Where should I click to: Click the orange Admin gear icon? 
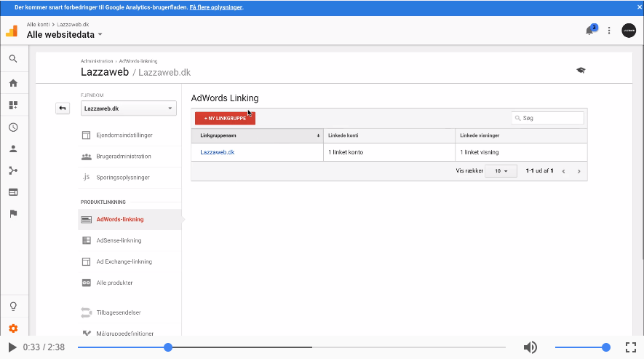click(x=13, y=328)
